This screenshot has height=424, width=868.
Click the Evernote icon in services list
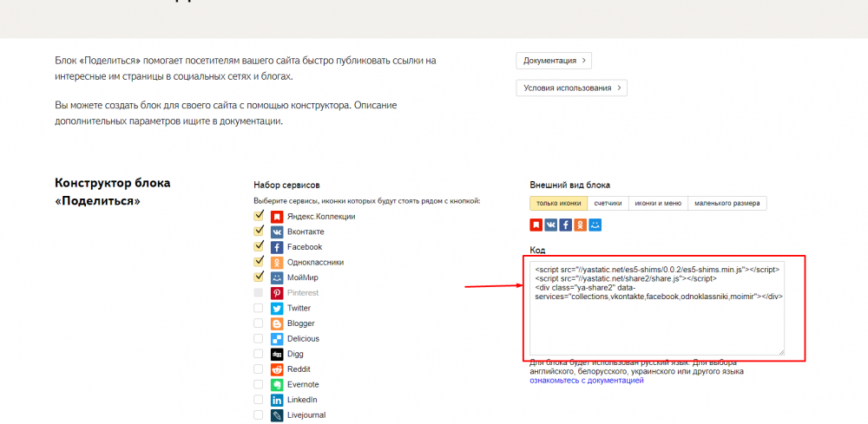tap(277, 384)
